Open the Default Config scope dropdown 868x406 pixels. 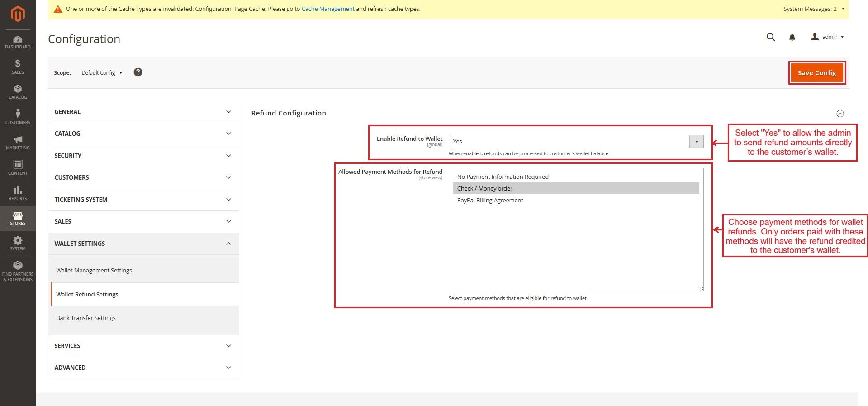tap(102, 73)
